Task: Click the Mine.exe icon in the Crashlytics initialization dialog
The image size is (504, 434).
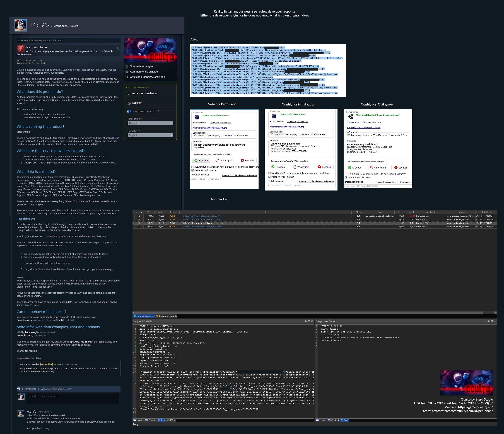Action: click(x=274, y=116)
